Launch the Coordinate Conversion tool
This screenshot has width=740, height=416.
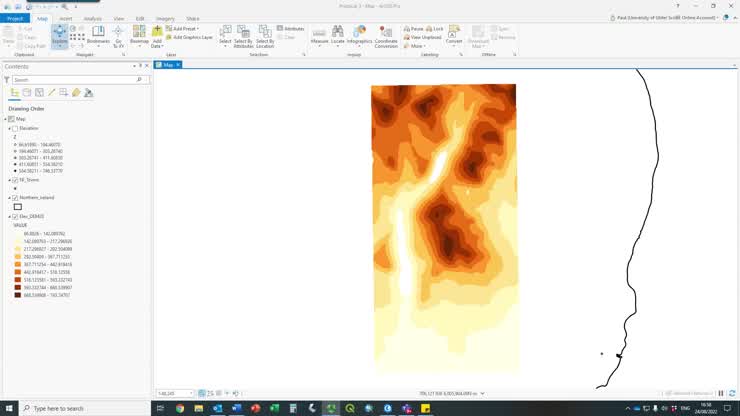(386, 37)
